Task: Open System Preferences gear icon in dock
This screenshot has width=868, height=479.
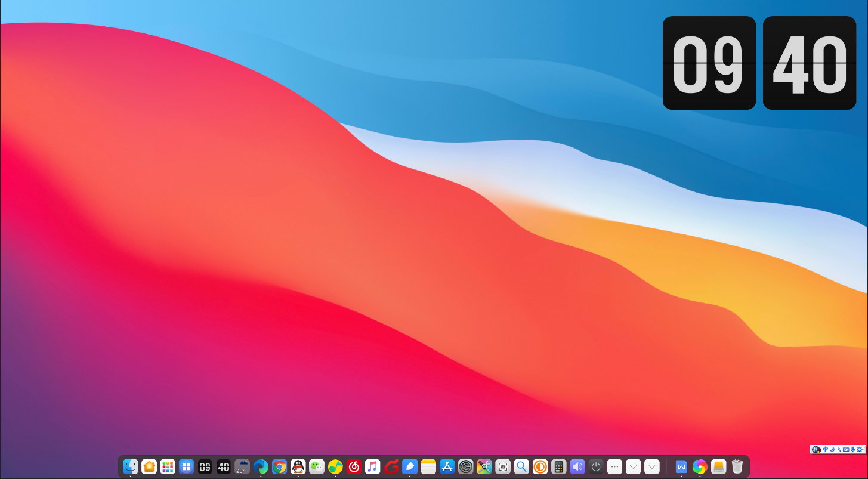Action: [466, 466]
